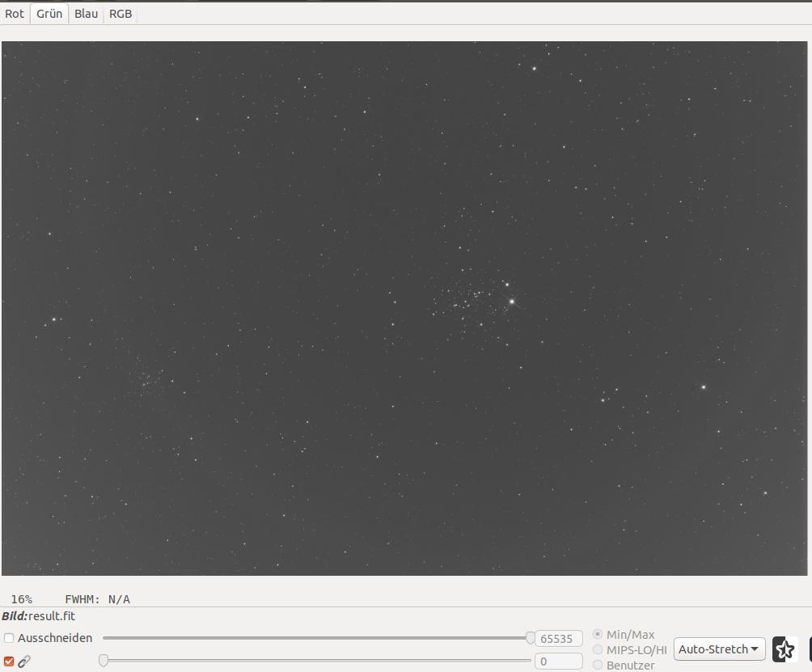Enable the Ausschneiden checkbox
This screenshot has height=672, width=812.
[9, 638]
